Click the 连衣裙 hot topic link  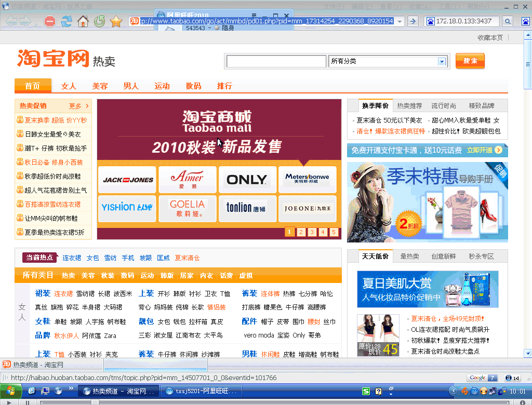[72, 258]
